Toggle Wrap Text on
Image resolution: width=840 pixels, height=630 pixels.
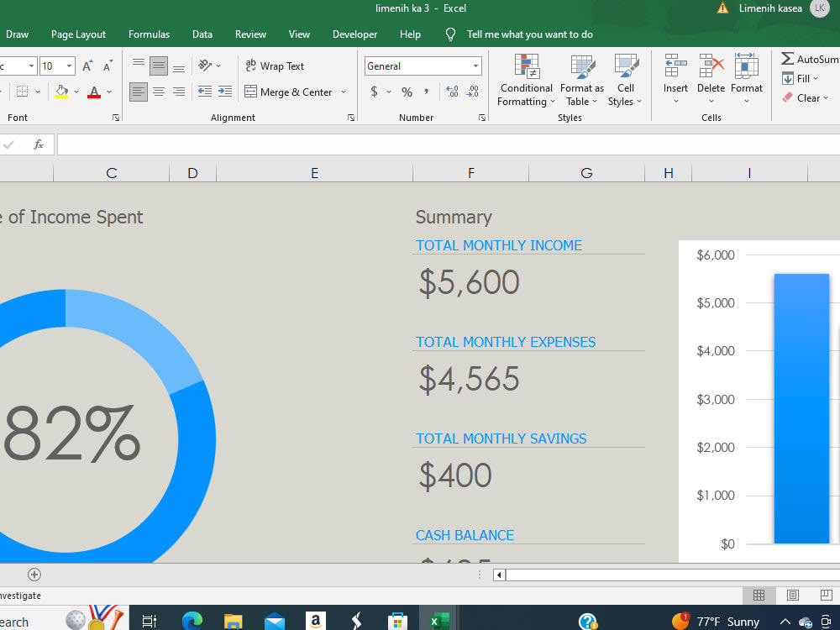pyautogui.click(x=275, y=66)
